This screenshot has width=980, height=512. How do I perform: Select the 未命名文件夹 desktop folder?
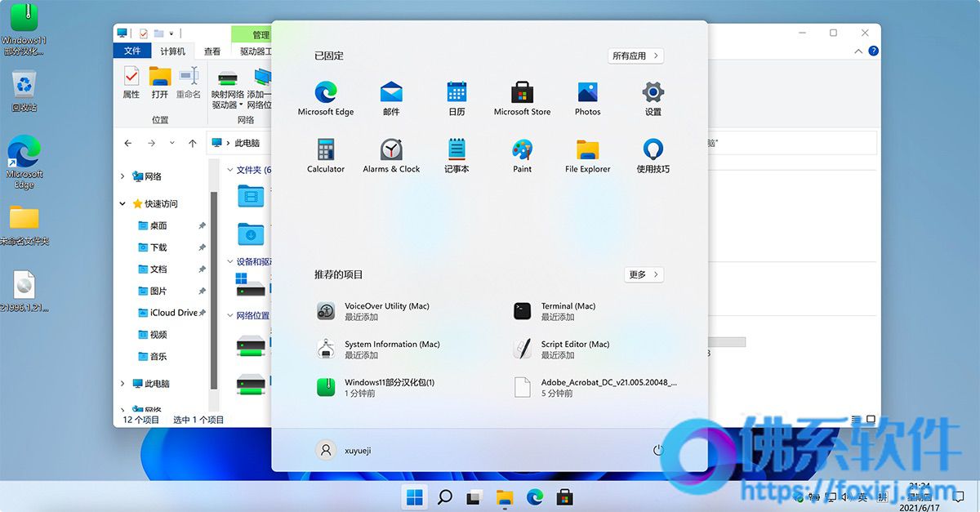tap(24, 225)
